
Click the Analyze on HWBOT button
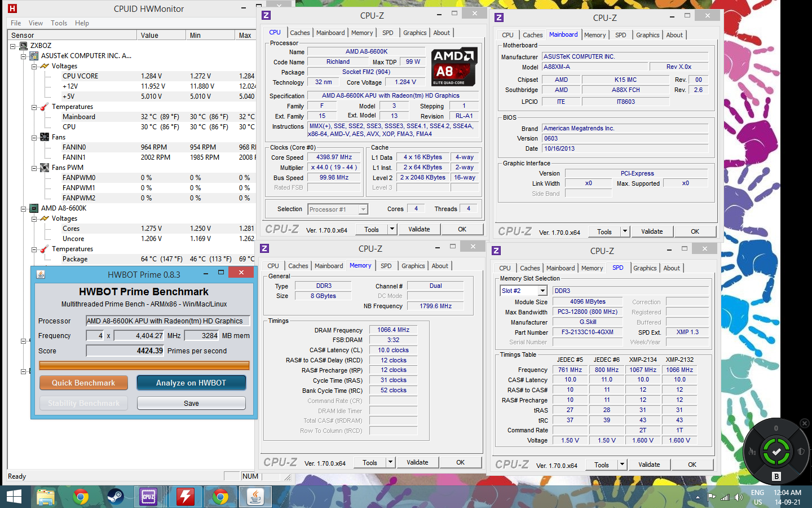(191, 383)
